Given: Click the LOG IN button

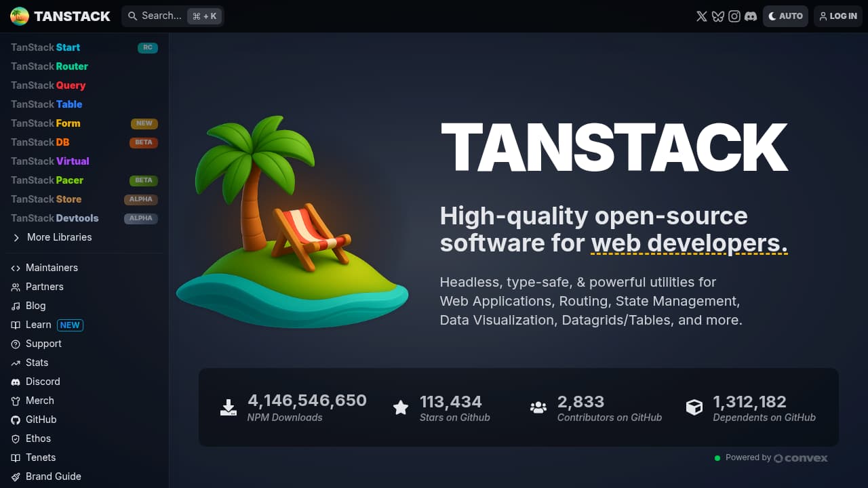Looking at the screenshot, I should point(837,16).
